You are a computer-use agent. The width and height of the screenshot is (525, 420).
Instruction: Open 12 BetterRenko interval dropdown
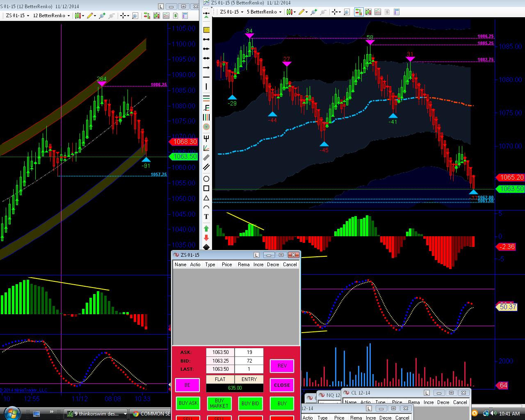(x=52, y=16)
